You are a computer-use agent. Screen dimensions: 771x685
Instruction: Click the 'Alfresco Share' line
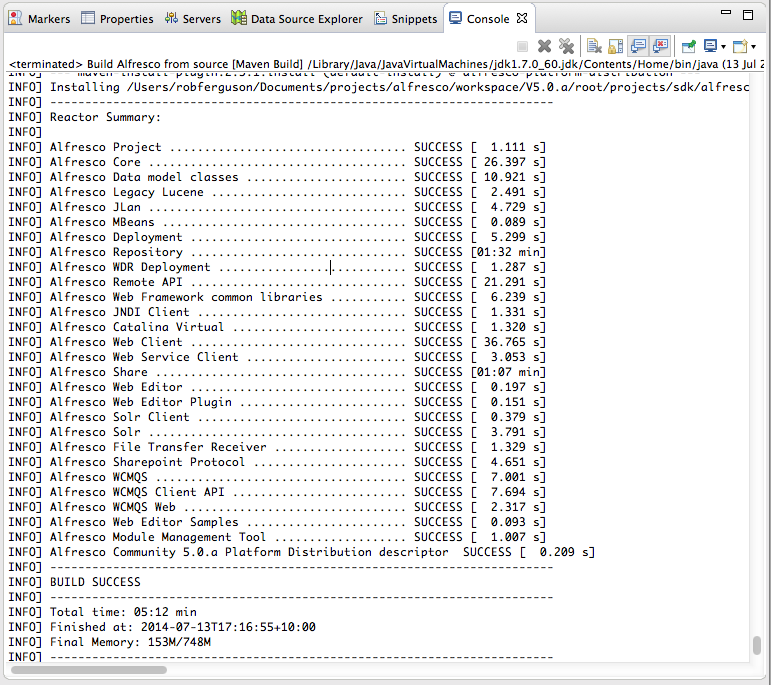pyautogui.click(x=277, y=372)
